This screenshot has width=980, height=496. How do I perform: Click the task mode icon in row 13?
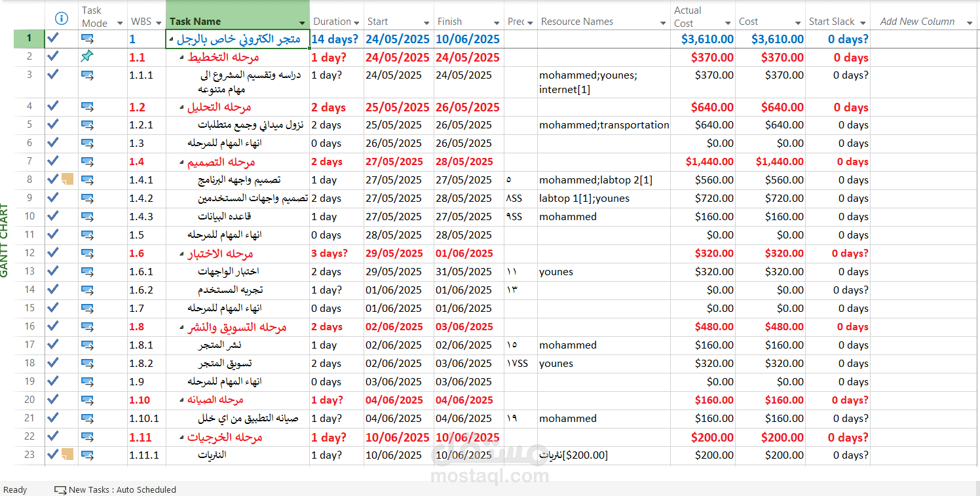click(x=87, y=271)
